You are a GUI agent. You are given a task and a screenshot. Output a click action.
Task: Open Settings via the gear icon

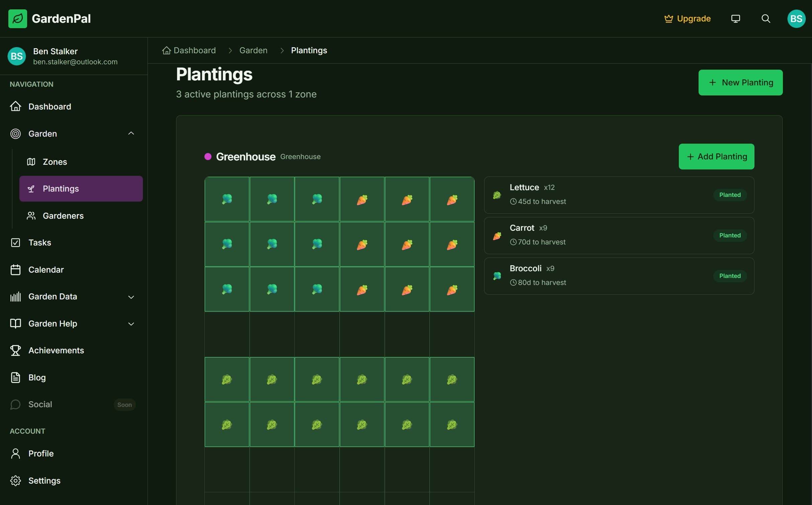click(x=16, y=481)
